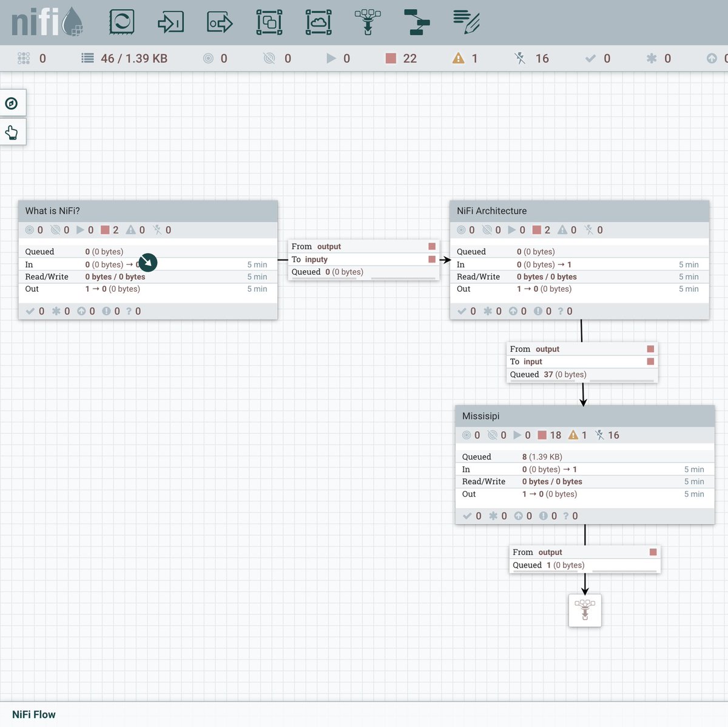Click sync failure question mark in Missisipi footer
728x727 pixels.
pyautogui.click(x=566, y=516)
